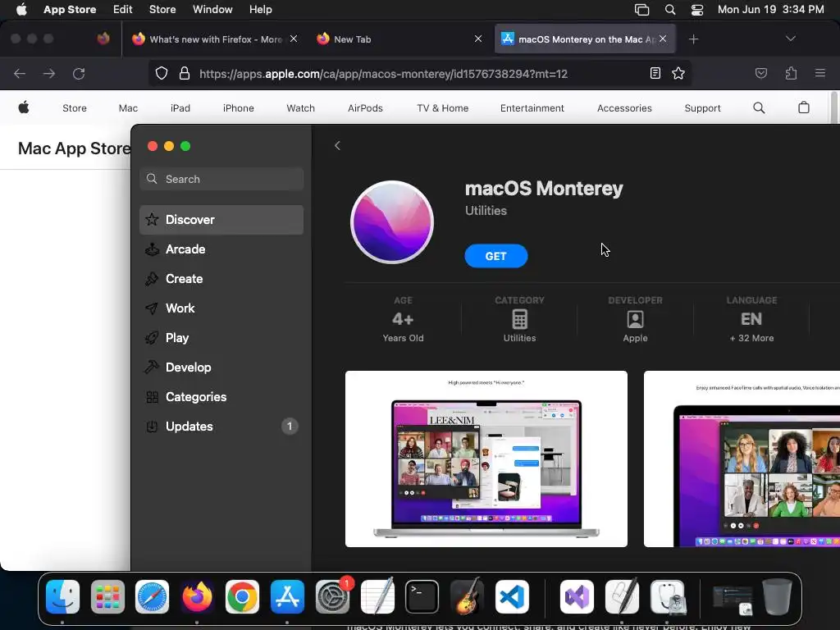The width and height of the screenshot is (840, 630).
Task: Close the macOS Monterey Firefox tab
Action: click(663, 39)
